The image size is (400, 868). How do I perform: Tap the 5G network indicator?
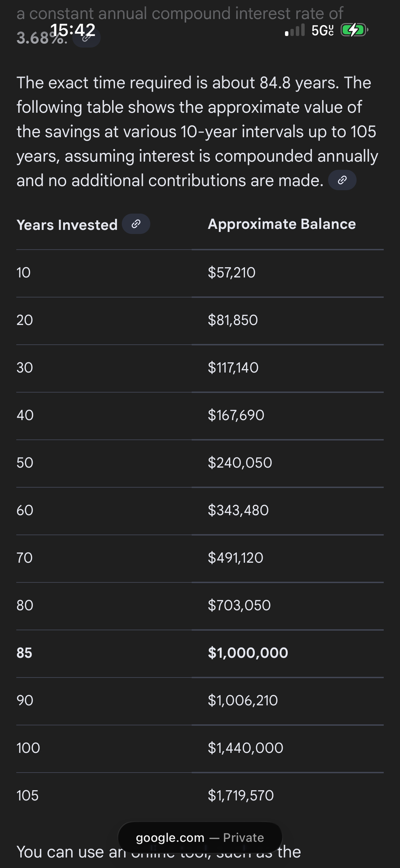[322, 31]
